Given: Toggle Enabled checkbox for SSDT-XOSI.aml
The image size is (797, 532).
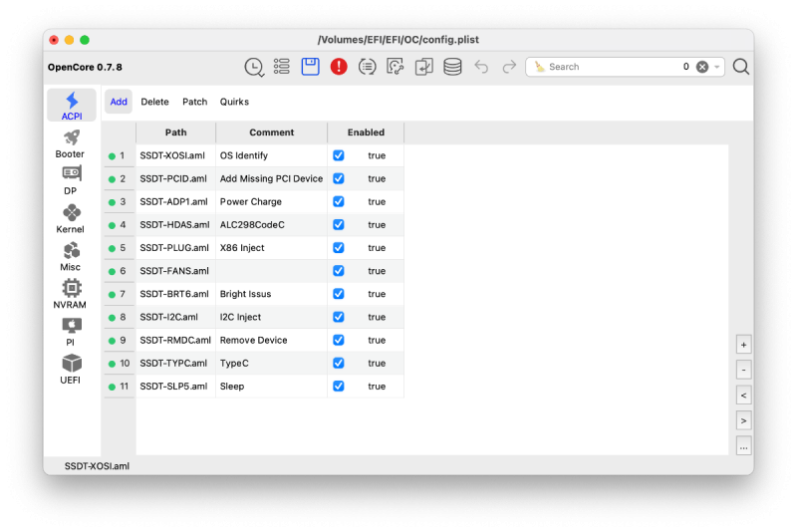Looking at the screenshot, I should click(339, 155).
